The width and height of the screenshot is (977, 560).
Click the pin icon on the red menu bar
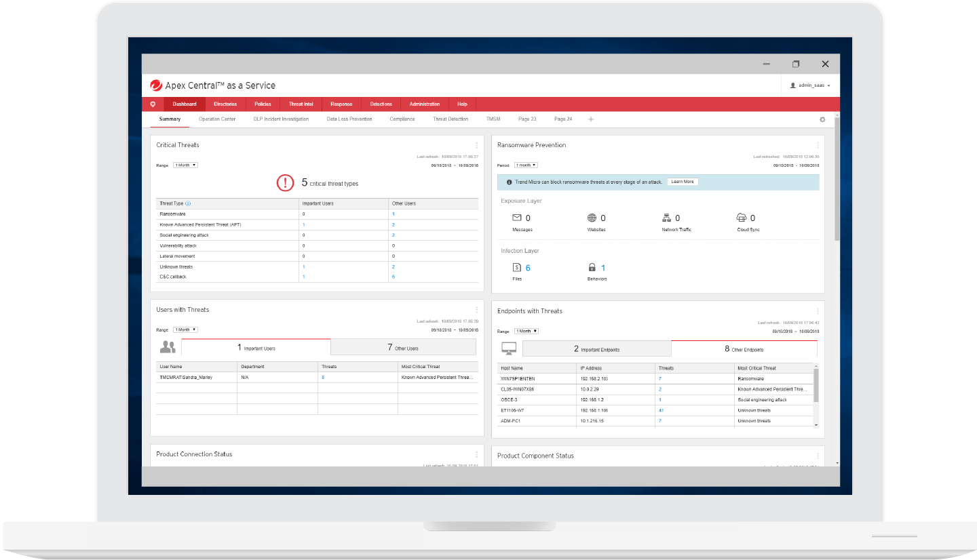coord(153,104)
